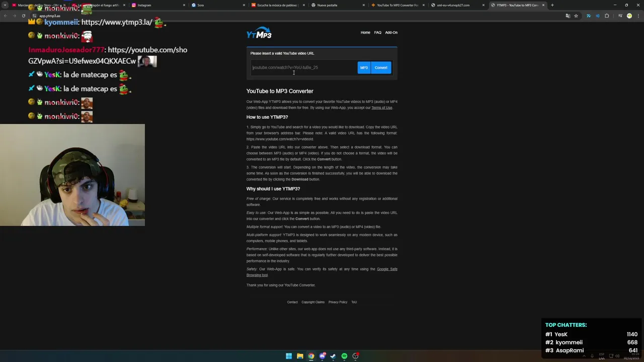The image size is (644, 362).
Task: Open the volume tray icon
Action: pyautogui.click(x=617, y=356)
